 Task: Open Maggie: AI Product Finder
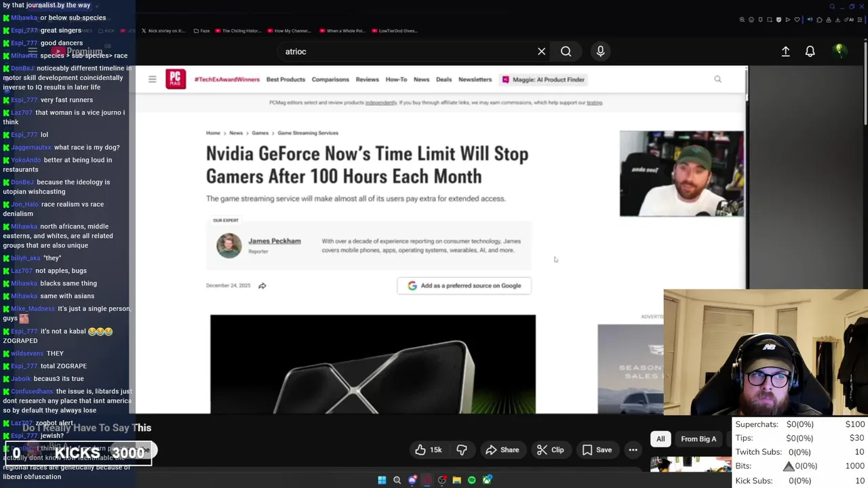point(543,79)
